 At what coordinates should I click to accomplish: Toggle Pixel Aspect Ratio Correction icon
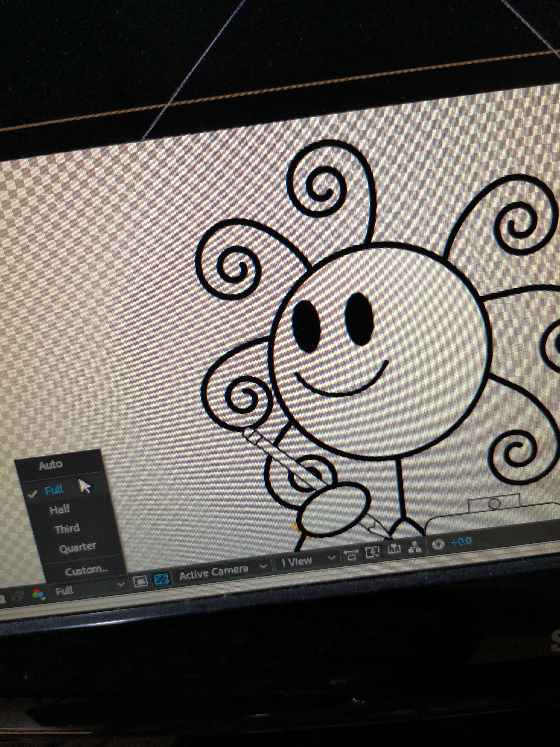click(x=351, y=554)
